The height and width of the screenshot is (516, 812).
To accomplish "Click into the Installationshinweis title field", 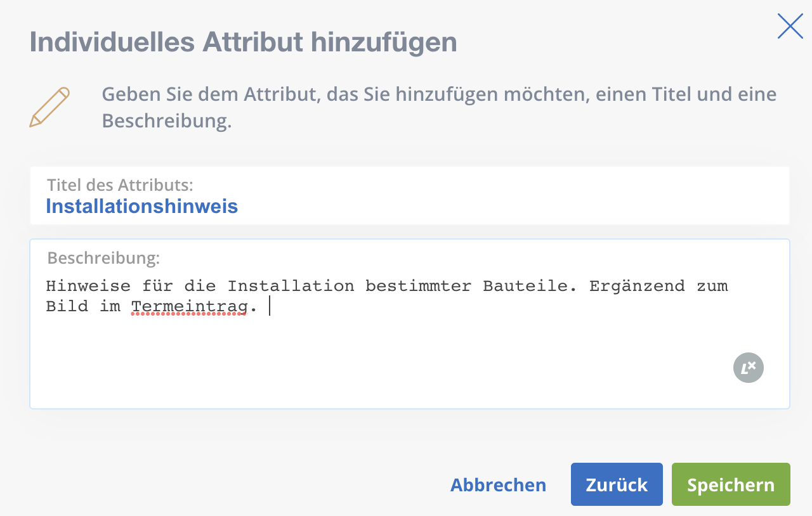I will [x=410, y=195].
